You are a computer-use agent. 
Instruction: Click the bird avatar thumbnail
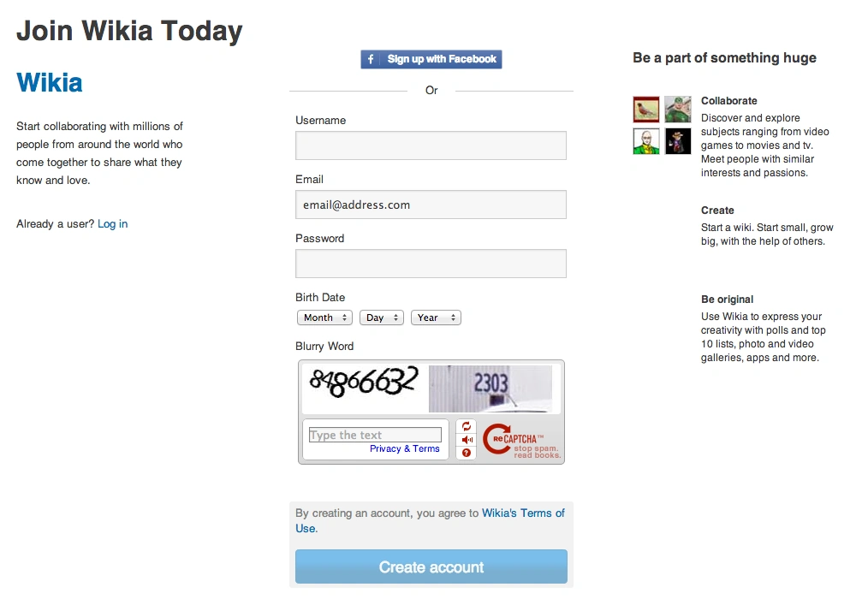click(646, 110)
